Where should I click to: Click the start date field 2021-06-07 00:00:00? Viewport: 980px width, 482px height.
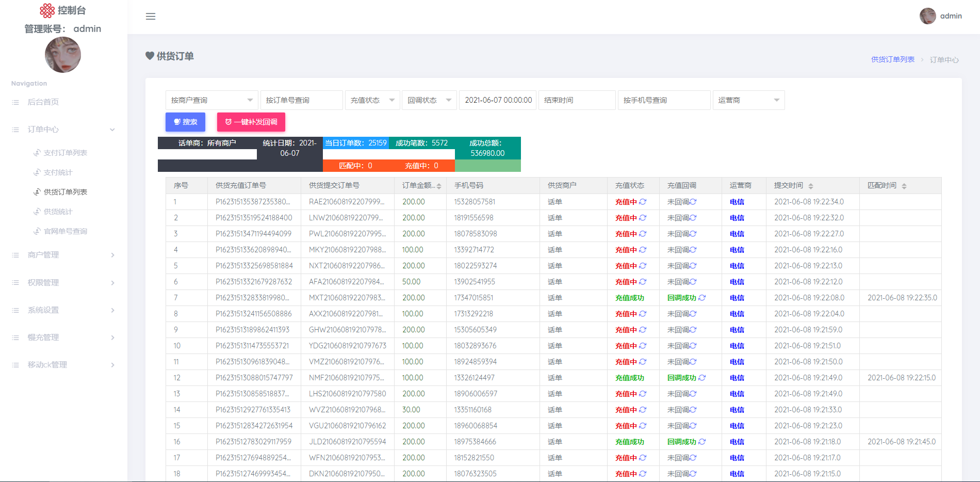click(498, 100)
